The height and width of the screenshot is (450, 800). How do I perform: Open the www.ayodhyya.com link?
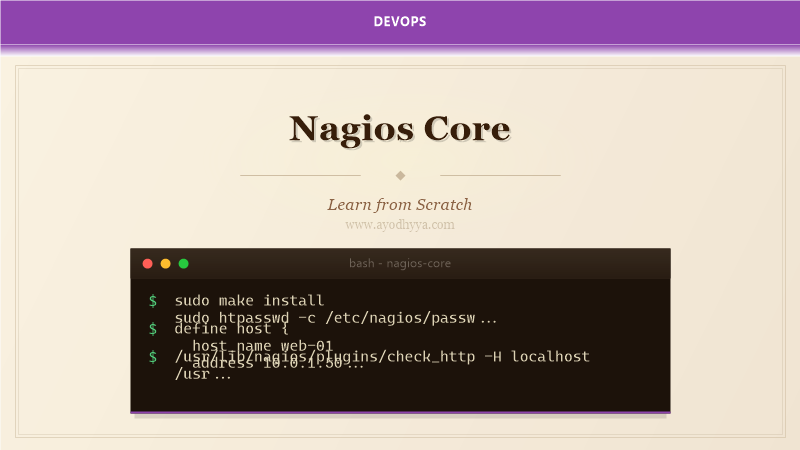click(x=400, y=224)
